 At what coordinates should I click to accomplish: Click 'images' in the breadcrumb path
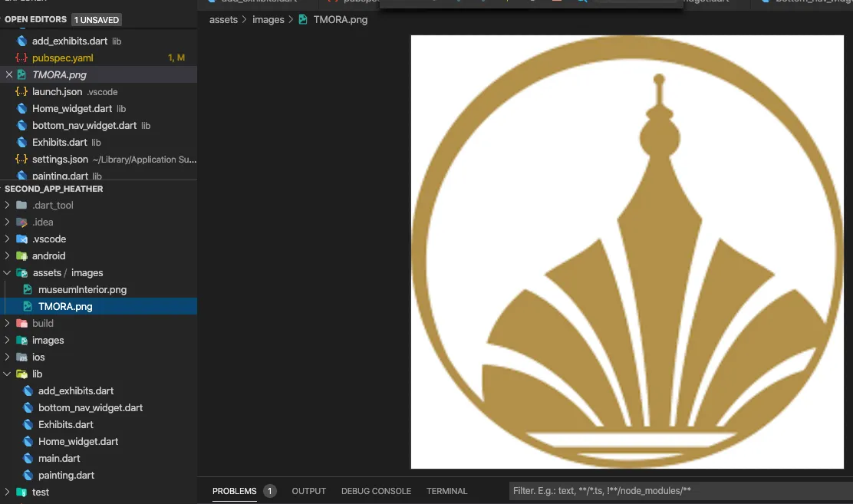268,20
